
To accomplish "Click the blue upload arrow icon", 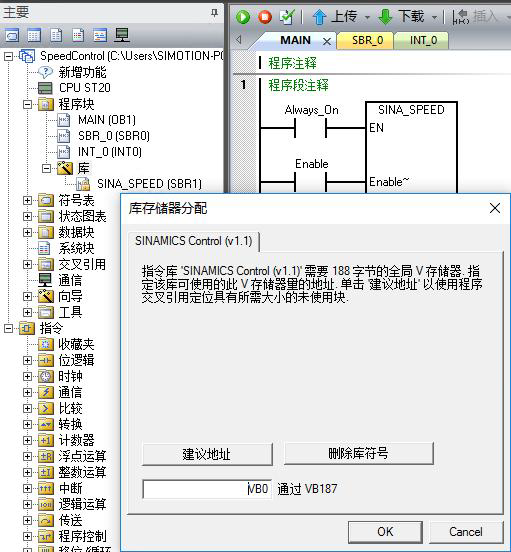I will point(319,17).
